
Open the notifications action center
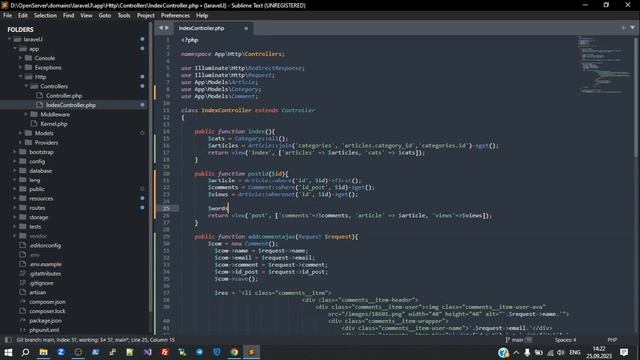click(624, 352)
